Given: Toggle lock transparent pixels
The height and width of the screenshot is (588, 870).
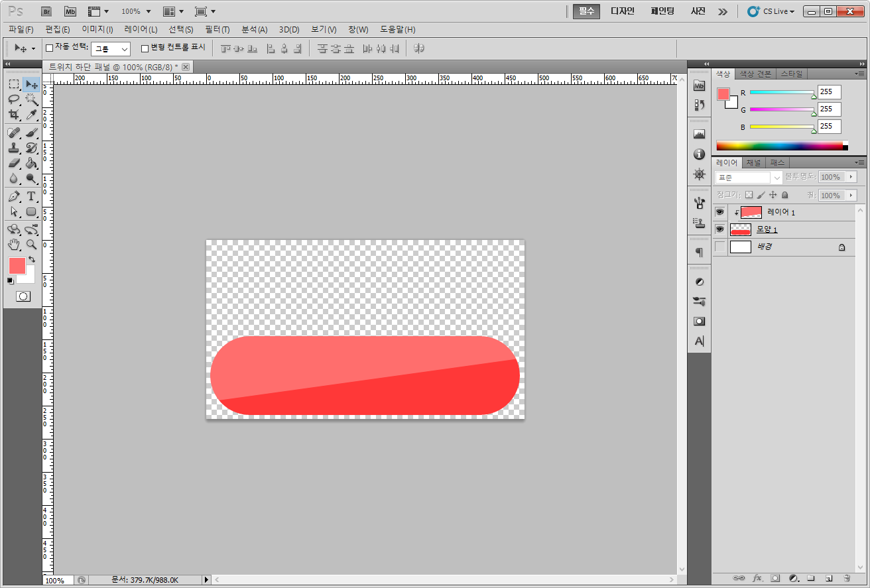Looking at the screenshot, I should pos(749,195).
